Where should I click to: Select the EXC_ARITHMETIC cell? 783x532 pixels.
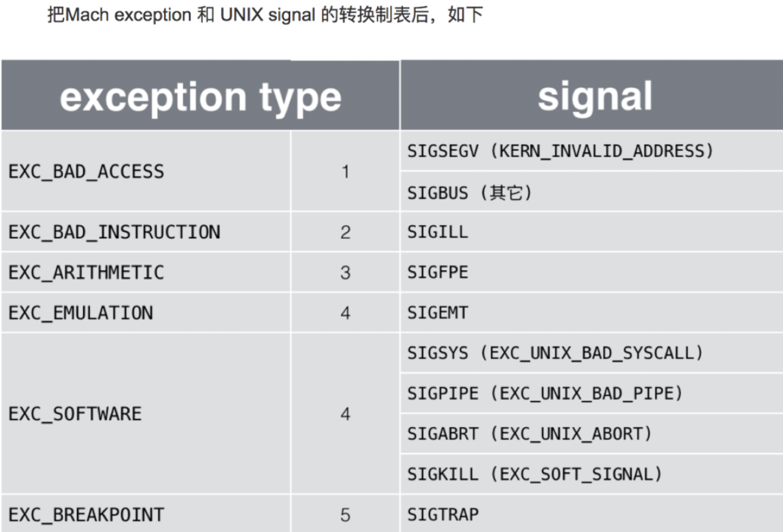coord(146,272)
